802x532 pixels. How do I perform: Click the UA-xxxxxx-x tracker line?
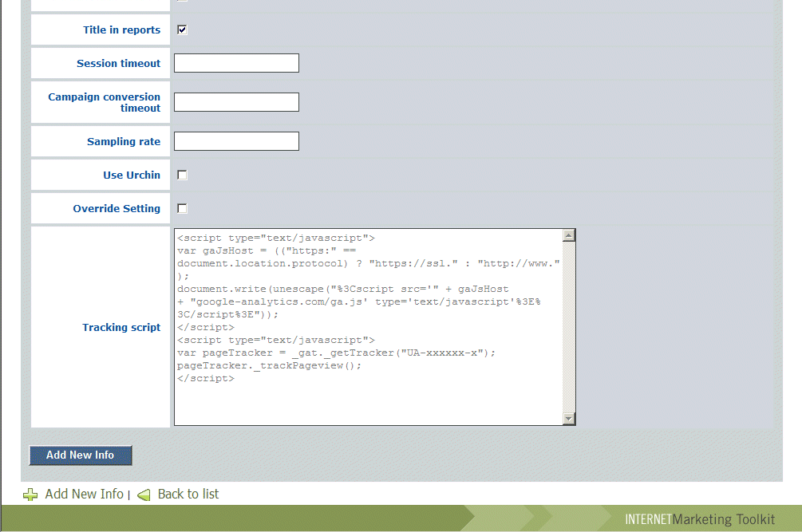[x=336, y=353]
